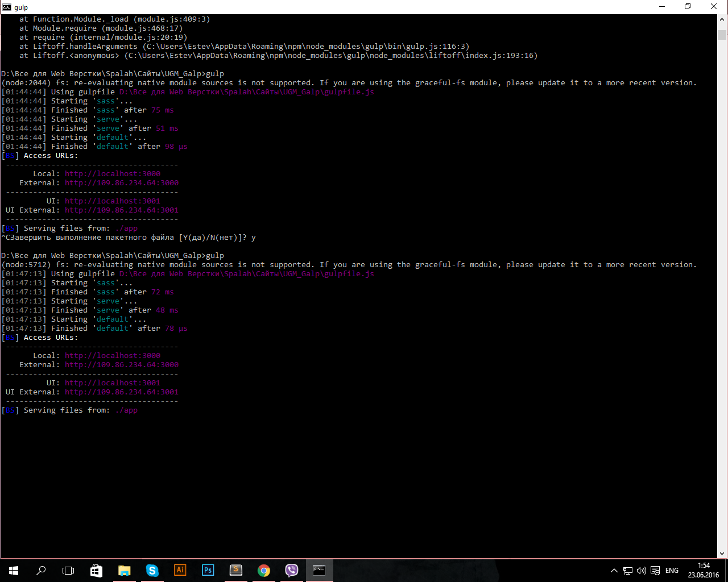Switch to Sublime Text in the taskbar
Image resolution: width=728 pixels, height=582 pixels.
pos(235,571)
